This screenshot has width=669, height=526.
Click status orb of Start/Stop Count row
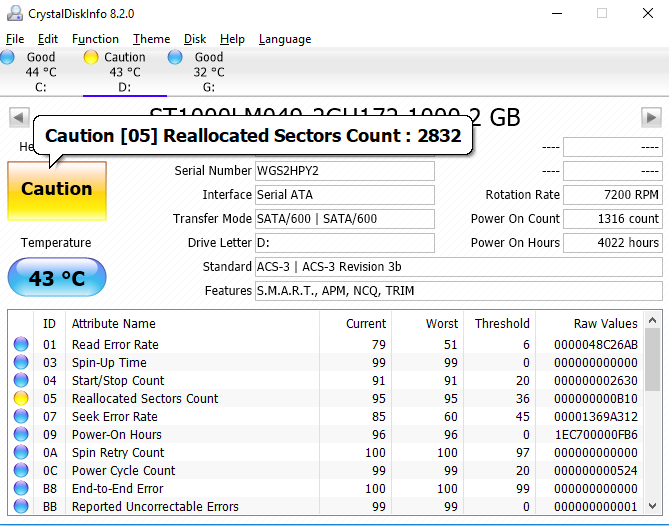click(21, 380)
